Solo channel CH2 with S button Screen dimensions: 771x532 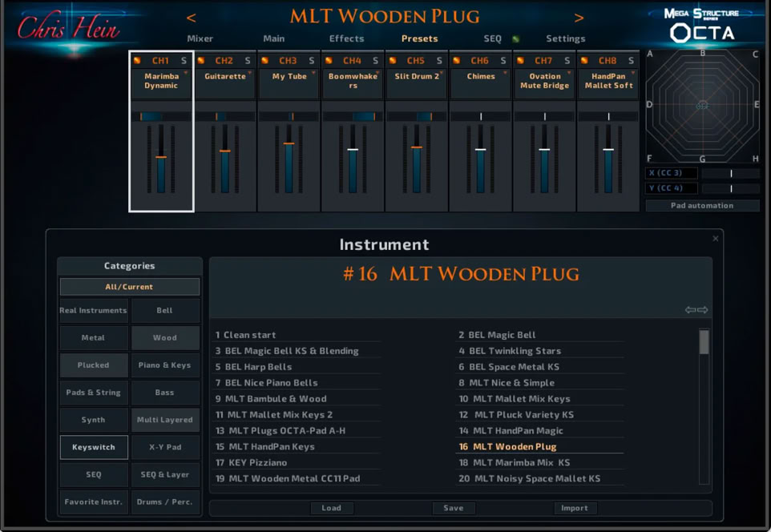(248, 60)
